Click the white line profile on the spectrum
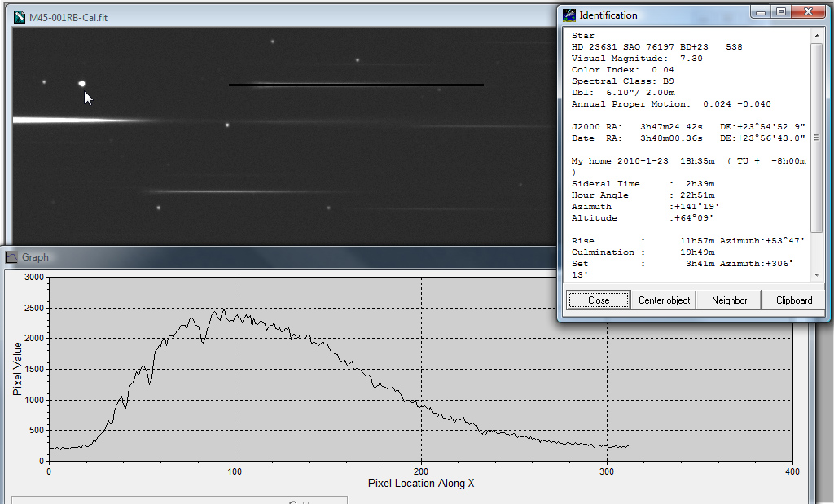834x504 pixels. tap(355, 85)
